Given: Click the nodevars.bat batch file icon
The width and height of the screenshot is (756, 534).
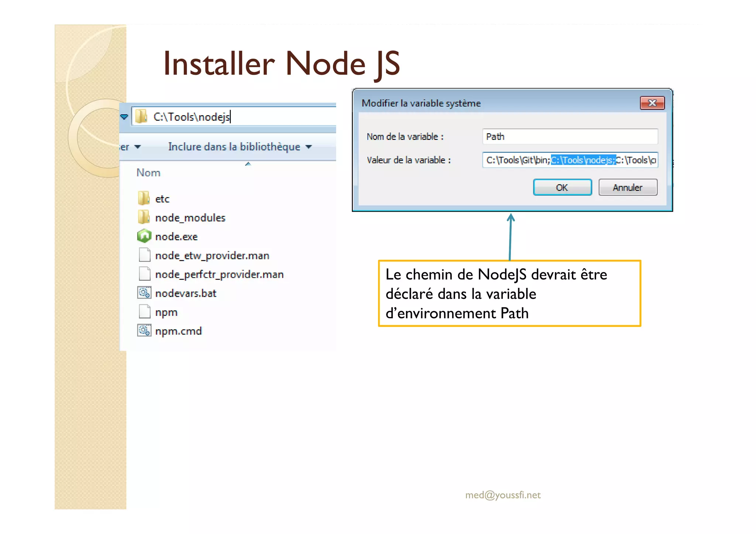Looking at the screenshot, I should pyautogui.click(x=144, y=293).
